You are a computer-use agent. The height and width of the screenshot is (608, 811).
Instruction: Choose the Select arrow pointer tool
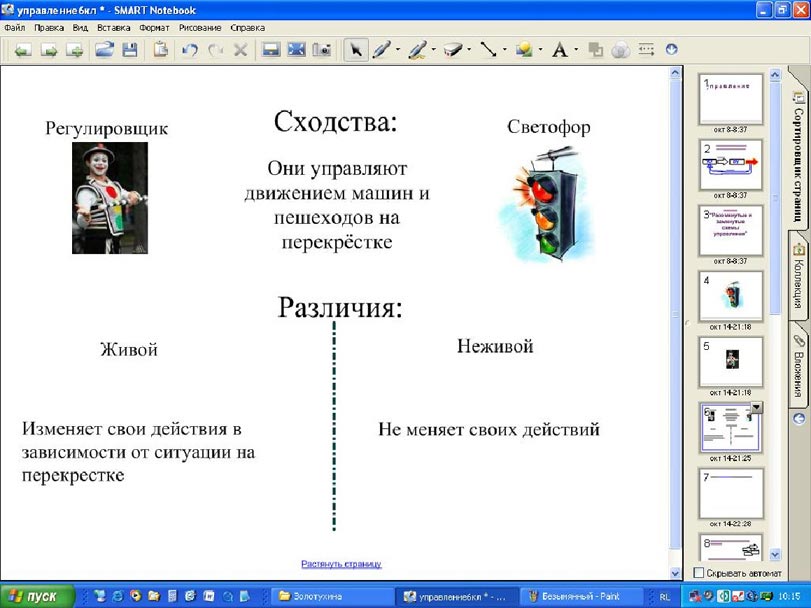(355, 49)
